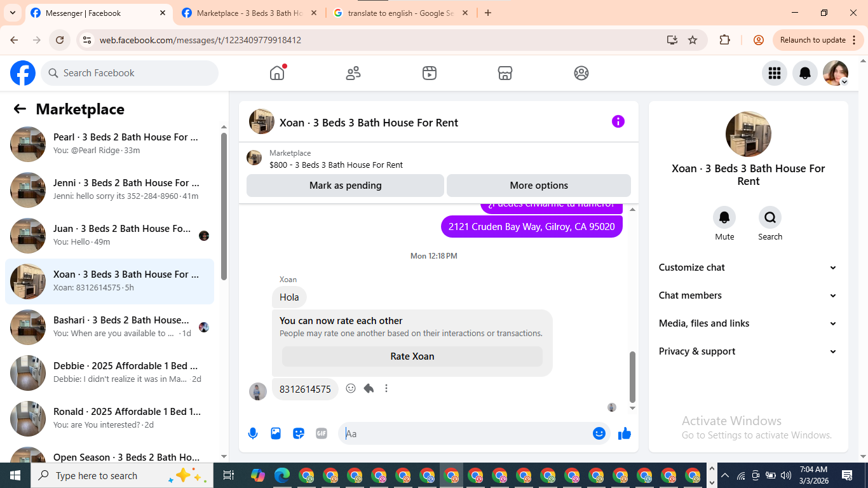Click the Search conversation magnifier icon

click(770, 217)
